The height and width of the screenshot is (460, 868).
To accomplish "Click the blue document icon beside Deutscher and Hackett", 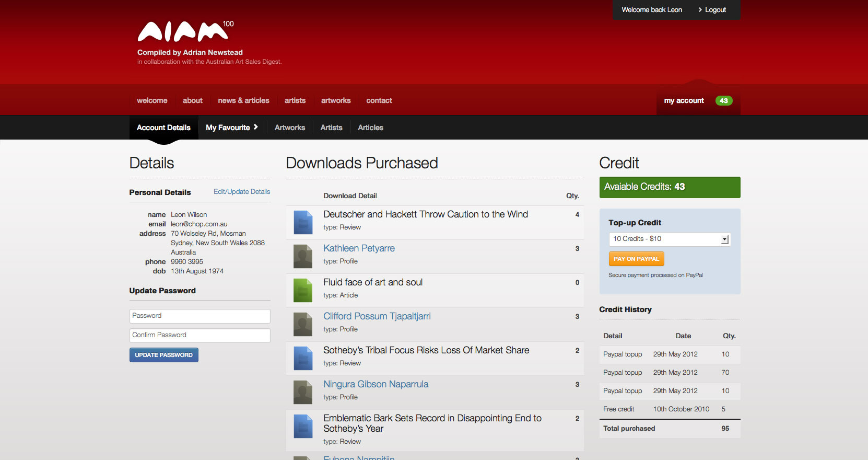I will click(303, 222).
